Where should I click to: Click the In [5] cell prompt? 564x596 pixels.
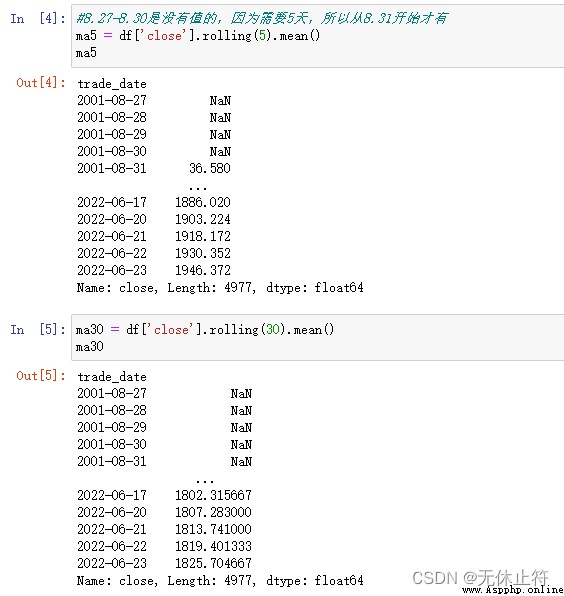[38, 329]
